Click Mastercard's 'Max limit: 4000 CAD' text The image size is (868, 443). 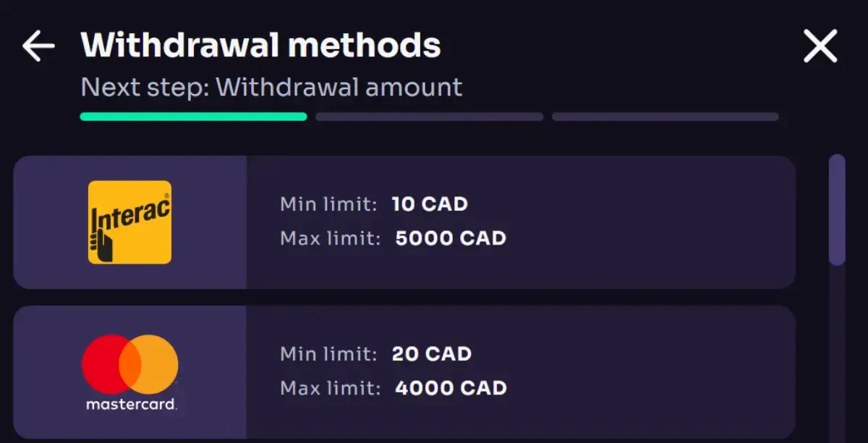coord(393,388)
